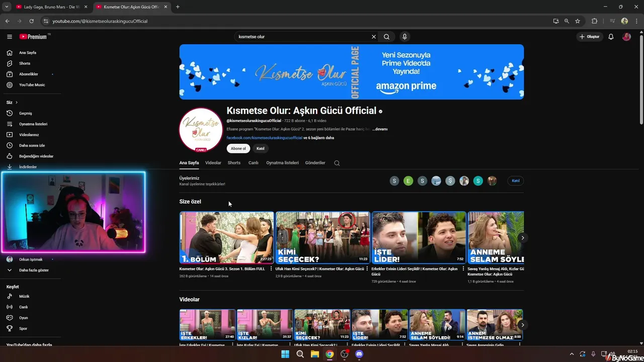Go back to previous page
Image resolution: width=644 pixels, height=362 pixels.
(x=7, y=21)
